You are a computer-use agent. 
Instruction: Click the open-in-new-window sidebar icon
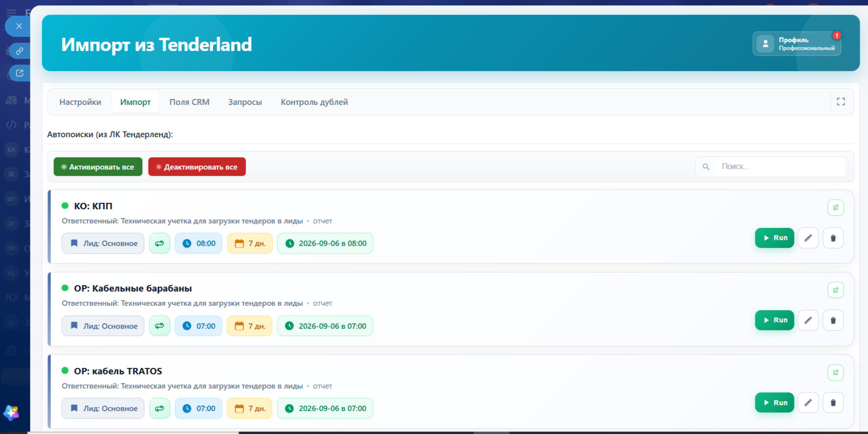point(20,73)
